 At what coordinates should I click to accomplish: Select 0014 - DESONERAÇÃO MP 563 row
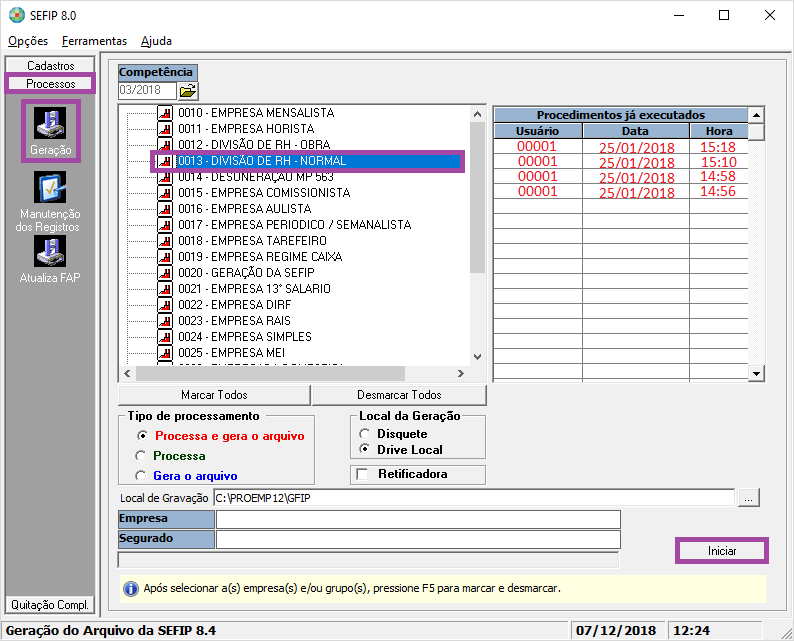pyautogui.click(x=256, y=177)
